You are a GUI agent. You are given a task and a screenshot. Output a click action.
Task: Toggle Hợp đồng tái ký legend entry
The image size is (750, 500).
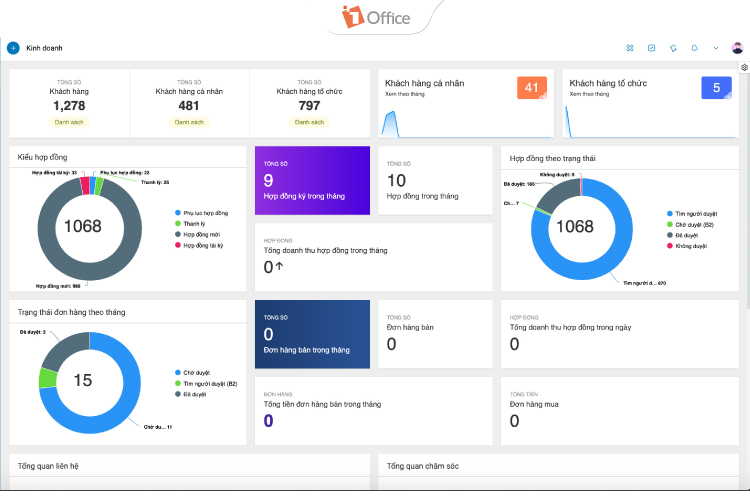tap(199, 245)
